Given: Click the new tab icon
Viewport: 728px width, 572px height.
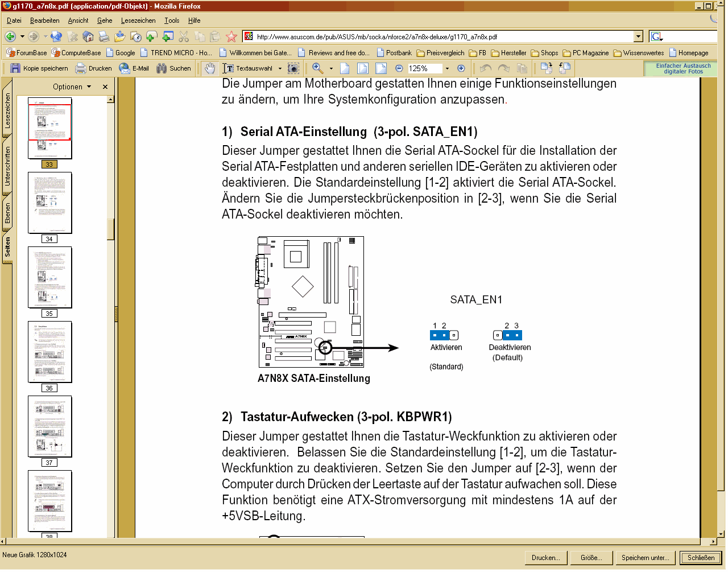Looking at the screenshot, I should click(151, 36).
